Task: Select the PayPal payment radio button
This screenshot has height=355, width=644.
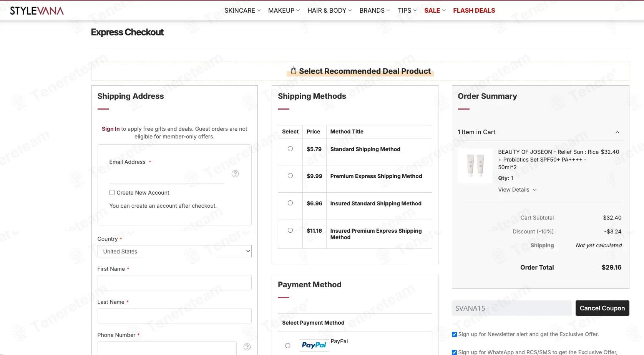Action: (x=288, y=346)
